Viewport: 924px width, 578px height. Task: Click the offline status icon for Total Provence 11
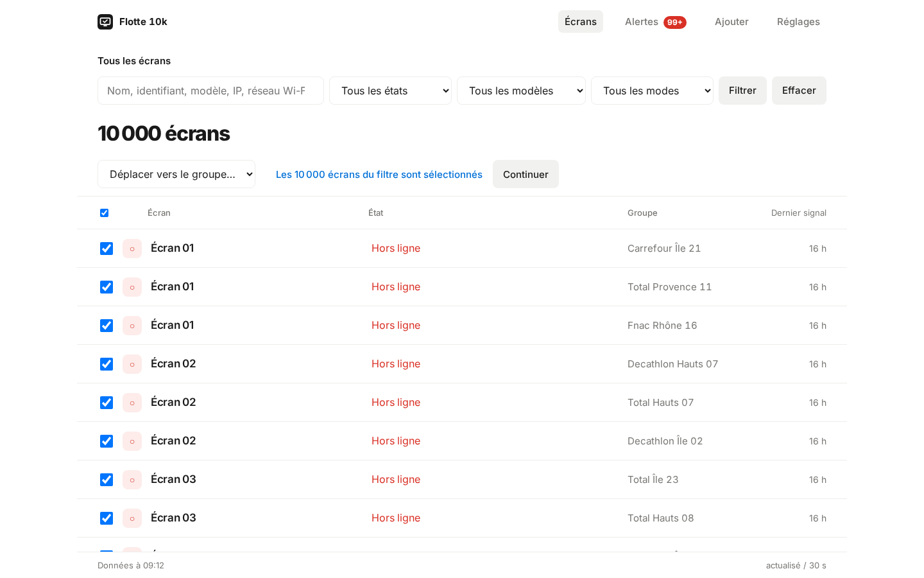tap(132, 287)
